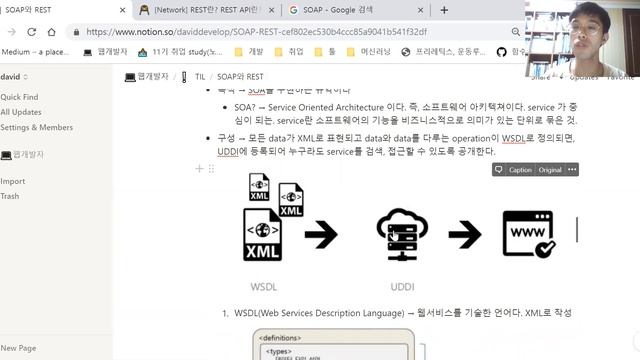The width and height of the screenshot is (640, 360).
Task: Click the large XML file icon
Action: point(262,235)
